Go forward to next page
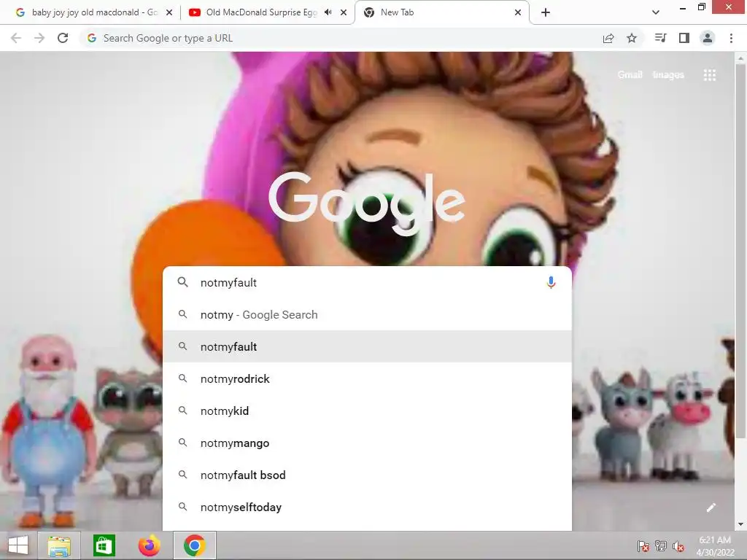The image size is (747, 560). coord(39,38)
